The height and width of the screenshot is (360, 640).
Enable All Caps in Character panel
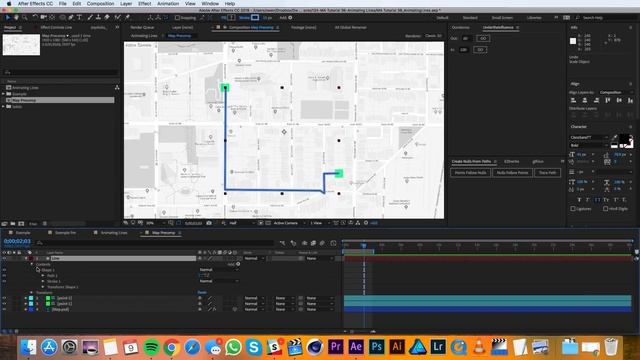[x=597, y=200]
